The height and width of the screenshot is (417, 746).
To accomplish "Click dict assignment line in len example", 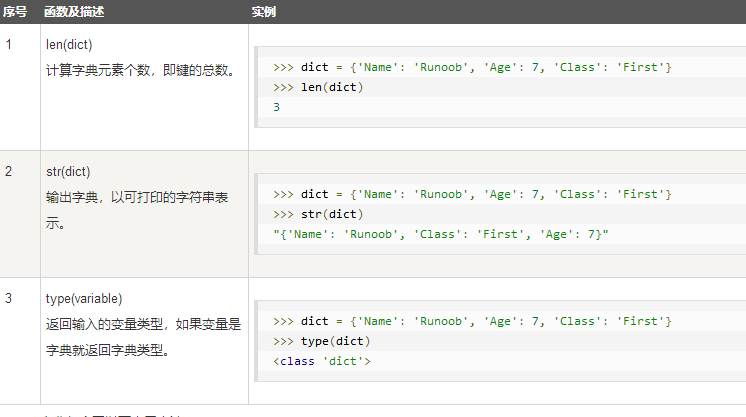I will tap(472, 67).
